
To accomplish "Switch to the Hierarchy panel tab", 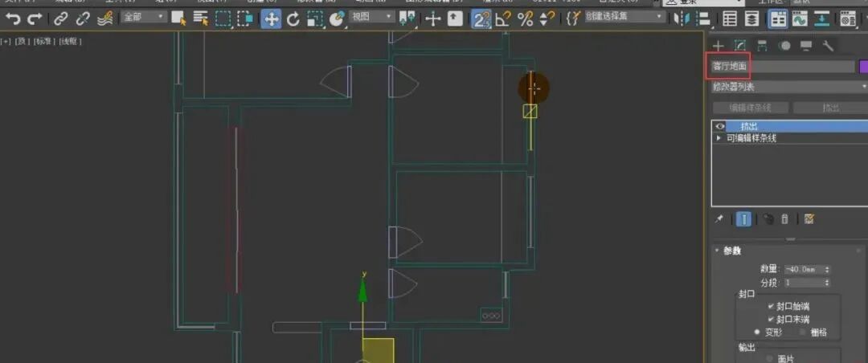I will [762, 46].
